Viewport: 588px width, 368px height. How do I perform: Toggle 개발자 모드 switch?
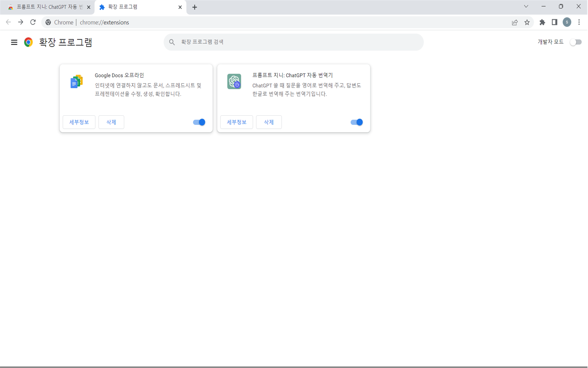[x=576, y=42]
